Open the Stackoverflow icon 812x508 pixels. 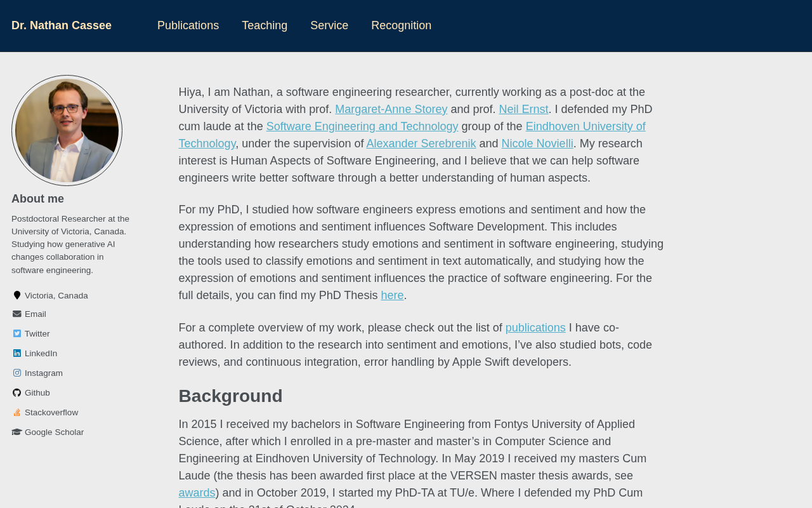(17, 413)
